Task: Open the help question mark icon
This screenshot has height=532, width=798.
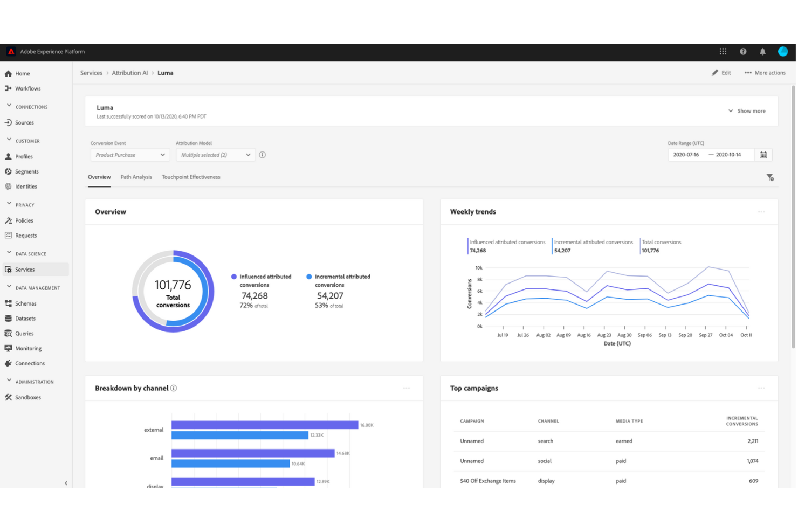Action: (743, 52)
